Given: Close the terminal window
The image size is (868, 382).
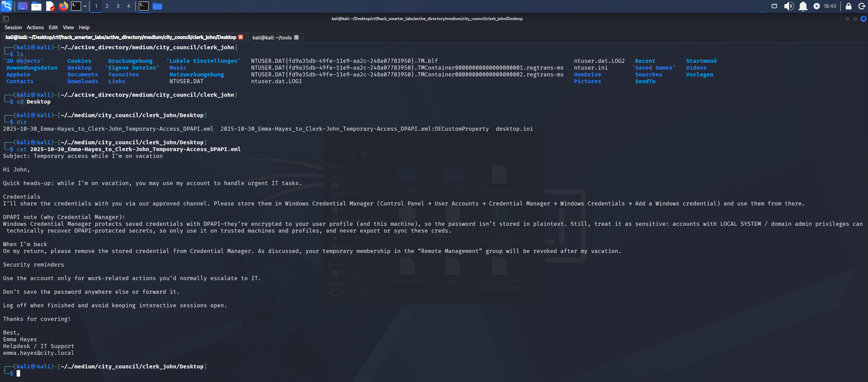Looking at the screenshot, I should (864, 19).
